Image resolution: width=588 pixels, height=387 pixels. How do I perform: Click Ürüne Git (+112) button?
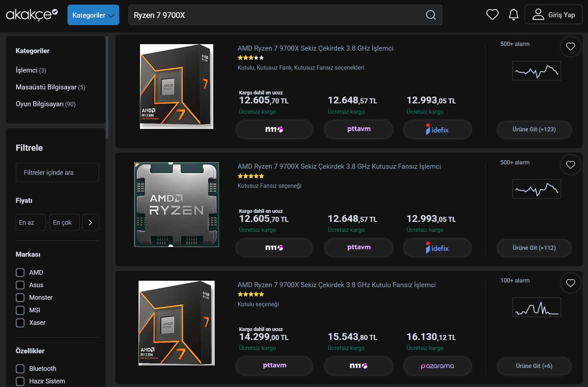(534, 248)
